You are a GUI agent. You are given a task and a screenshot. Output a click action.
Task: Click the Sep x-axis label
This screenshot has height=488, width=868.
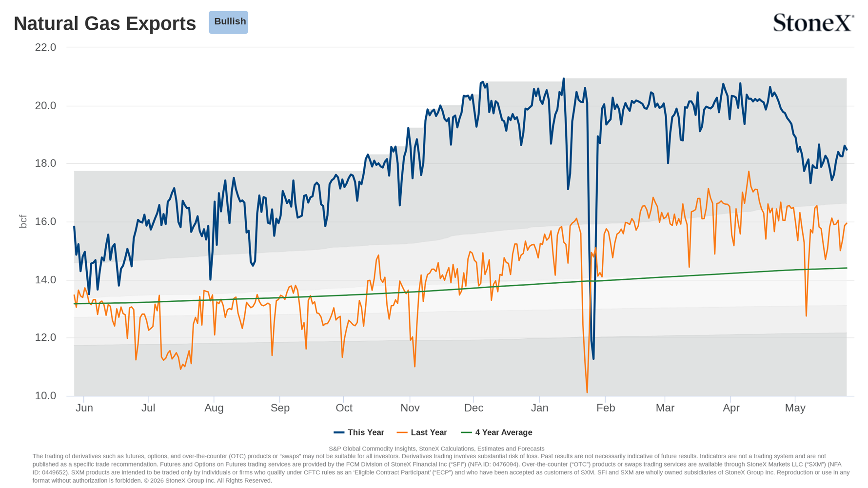click(280, 408)
